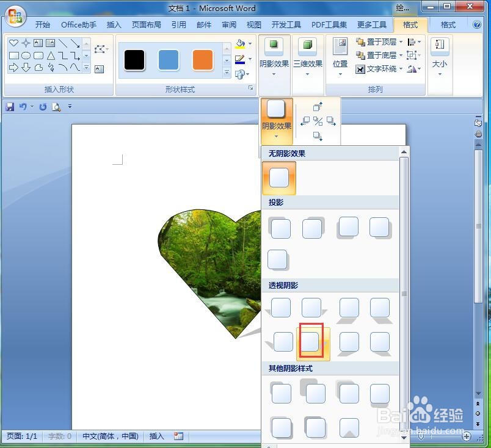This screenshot has width=491, height=448.
Task: Click the Office button logo
Action: click(15, 16)
